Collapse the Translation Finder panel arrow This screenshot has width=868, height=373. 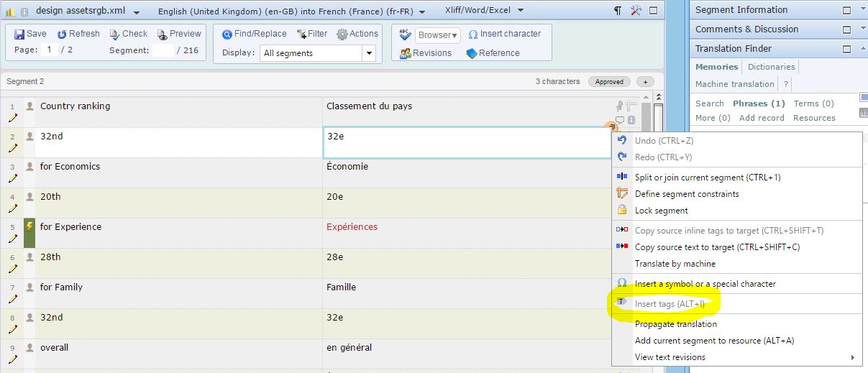coord(863,49)
